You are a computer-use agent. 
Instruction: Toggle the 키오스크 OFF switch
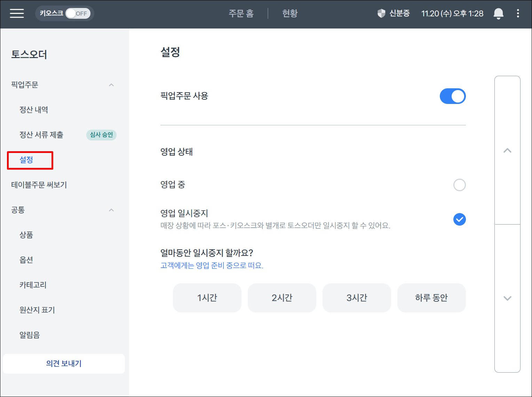(x=78, y=14)
